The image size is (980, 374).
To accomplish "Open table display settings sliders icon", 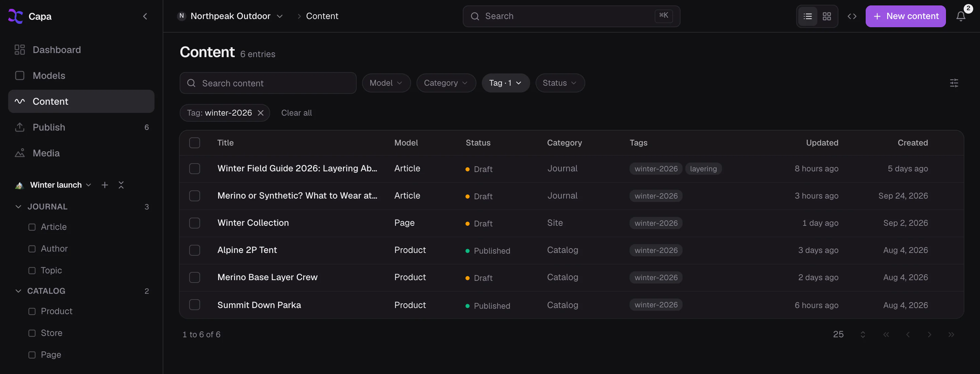I will click(954, 83).
